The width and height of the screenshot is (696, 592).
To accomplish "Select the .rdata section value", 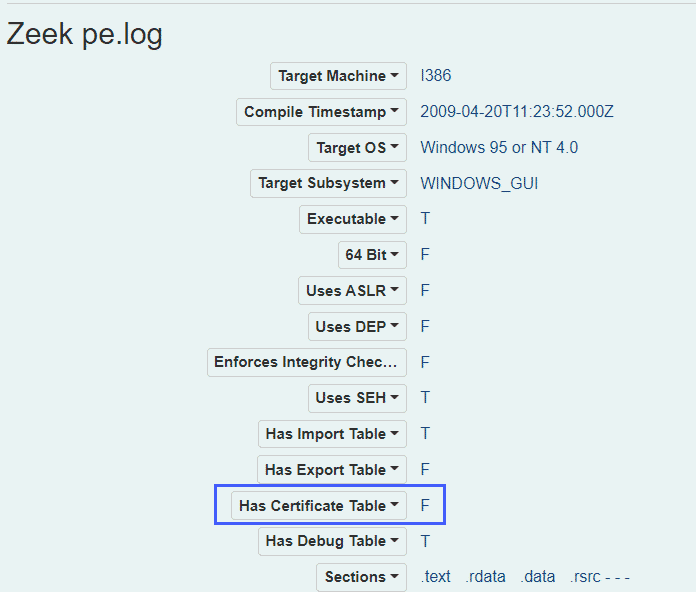I will (x=486, y=577).
